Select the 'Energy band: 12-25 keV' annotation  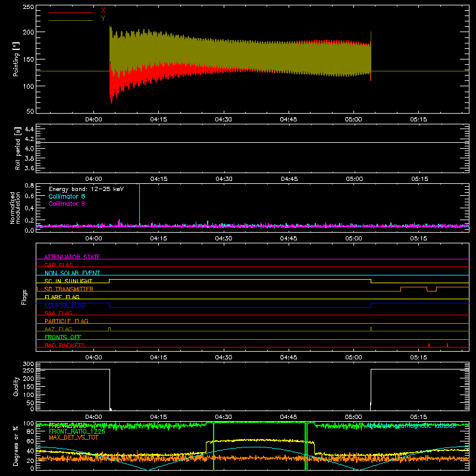[86, 189]
